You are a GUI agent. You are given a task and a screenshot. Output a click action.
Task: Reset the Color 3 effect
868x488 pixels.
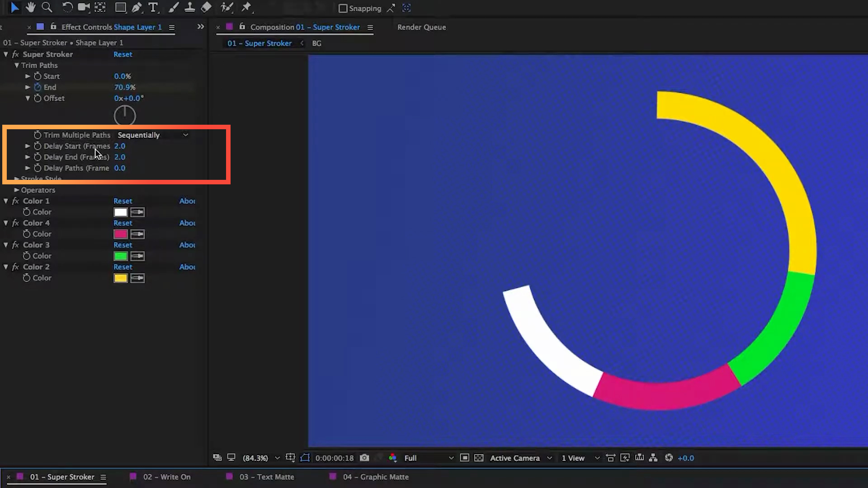pos(123,245)
